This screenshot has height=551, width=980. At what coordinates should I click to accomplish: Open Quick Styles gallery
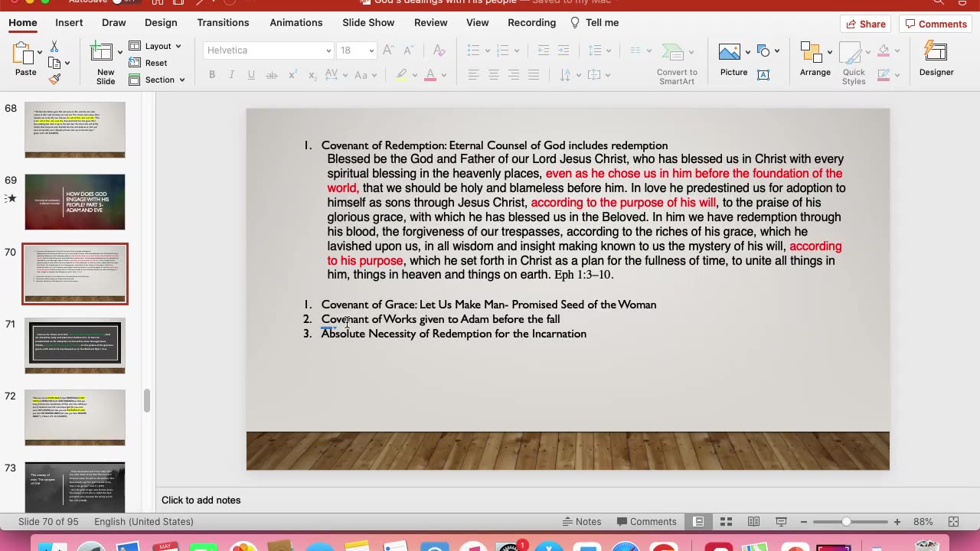(x=854, y=64)
